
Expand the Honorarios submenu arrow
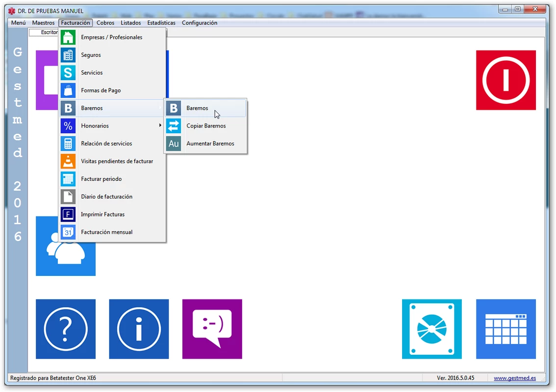pyautogui.click(x=160, y=125)
